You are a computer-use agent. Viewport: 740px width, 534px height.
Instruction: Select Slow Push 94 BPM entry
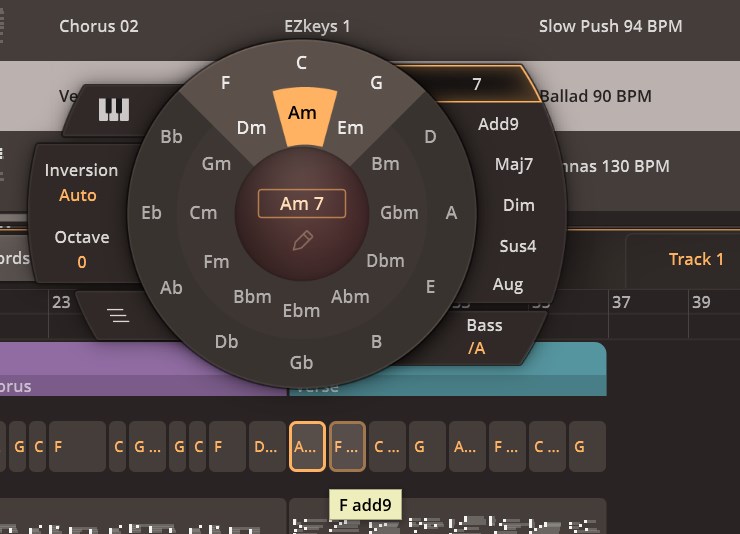(610, 26)
